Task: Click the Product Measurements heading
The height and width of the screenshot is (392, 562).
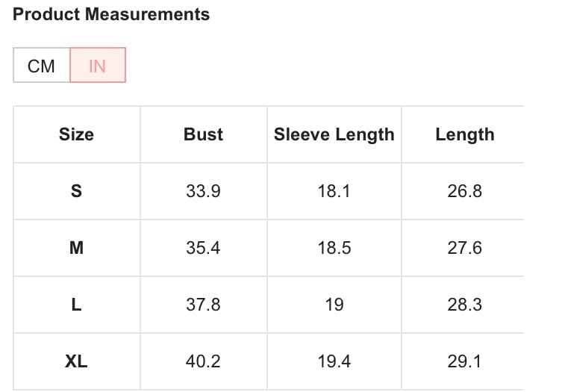Action: click(111, 14)
